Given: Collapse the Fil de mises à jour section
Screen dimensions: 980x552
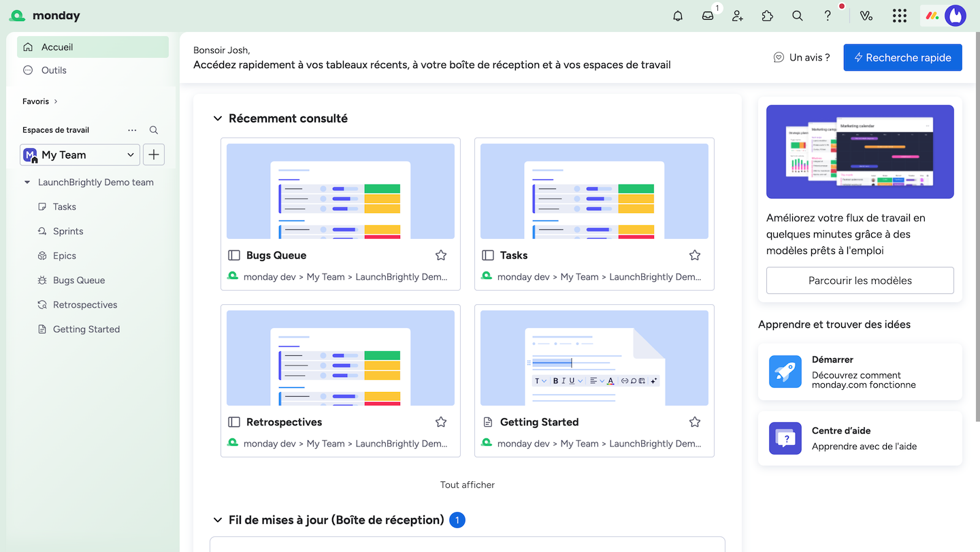Looking at the screenshot, I should tap(218, 520).
